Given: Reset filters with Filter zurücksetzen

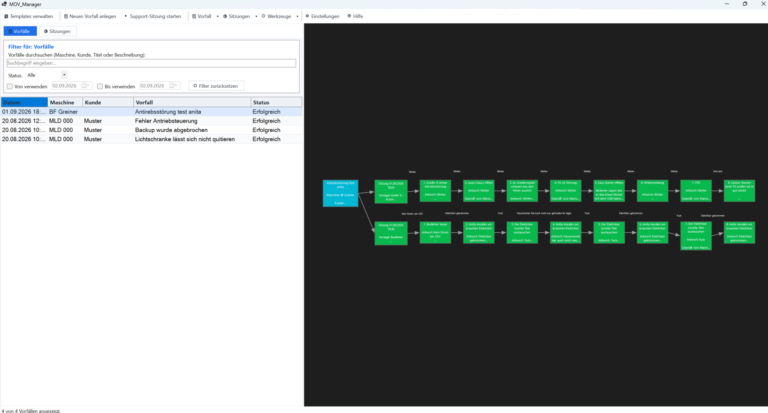Looking at the screenshot, I should pos(216,86).
